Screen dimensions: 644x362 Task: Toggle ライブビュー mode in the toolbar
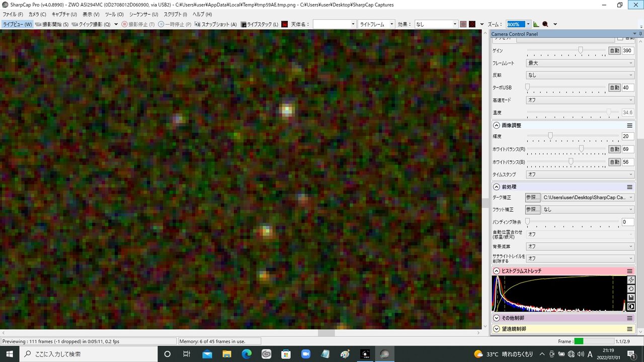point(17,24)
